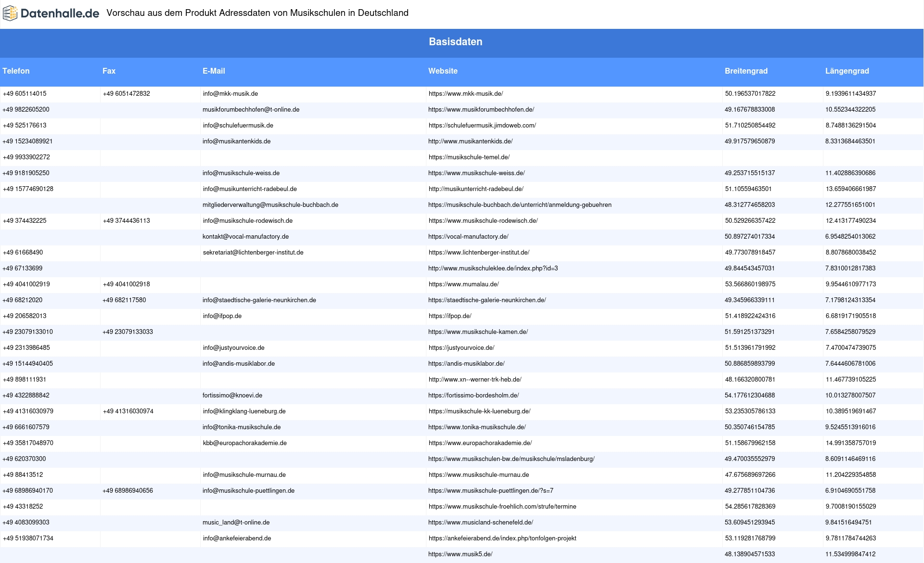Click the email info@ifpop.de

coord(222,316)
